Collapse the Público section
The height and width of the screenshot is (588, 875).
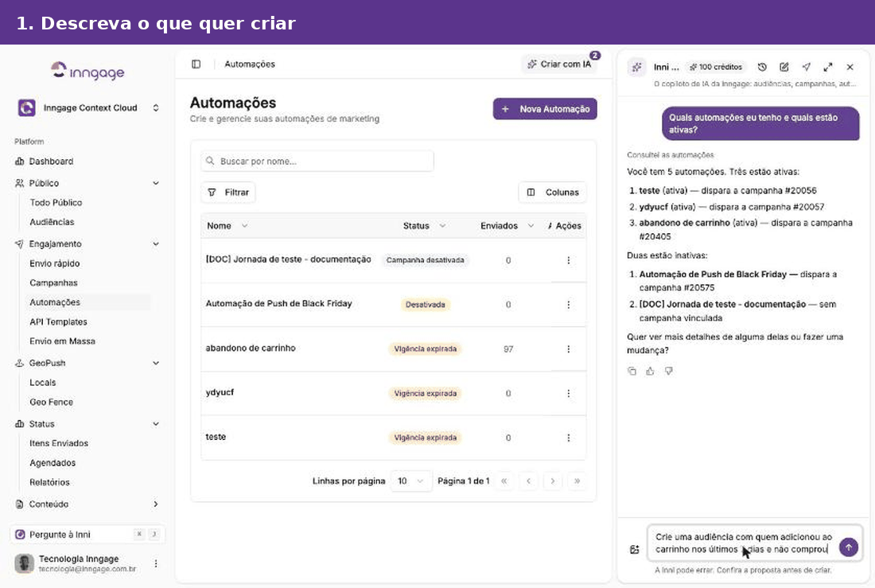(x=156, y=183)
